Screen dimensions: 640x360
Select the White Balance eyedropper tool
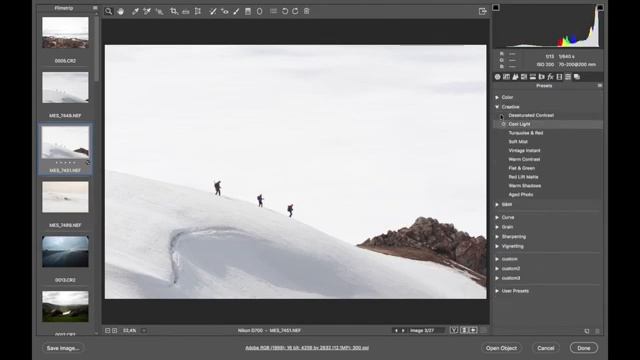[135, 11]
